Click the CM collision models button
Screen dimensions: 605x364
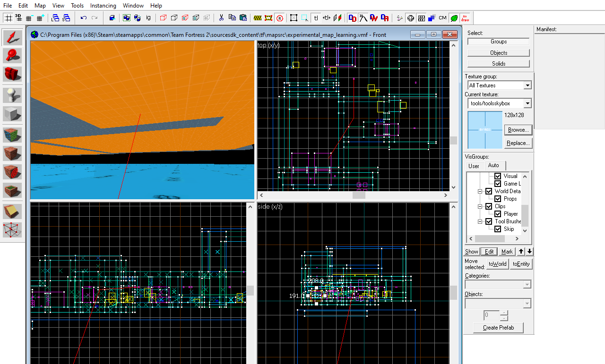(x=442, y=18)
